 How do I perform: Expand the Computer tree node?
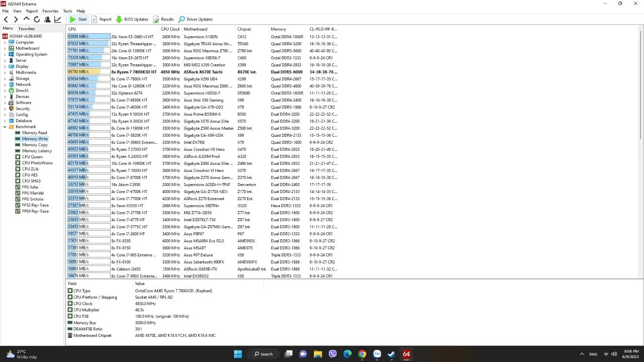pos(5,42)
